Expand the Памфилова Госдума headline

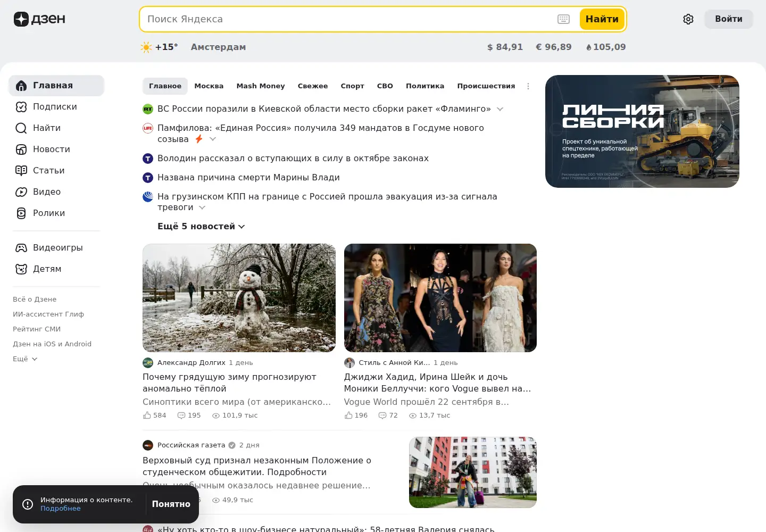pyautogui.click(x=213, y=139)
